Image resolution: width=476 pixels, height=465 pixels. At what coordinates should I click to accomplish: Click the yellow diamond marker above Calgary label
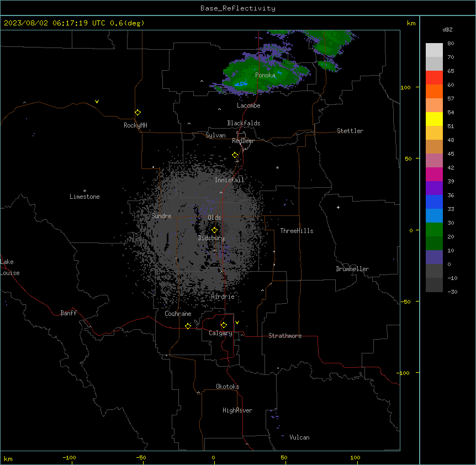[x=224, y=325]
